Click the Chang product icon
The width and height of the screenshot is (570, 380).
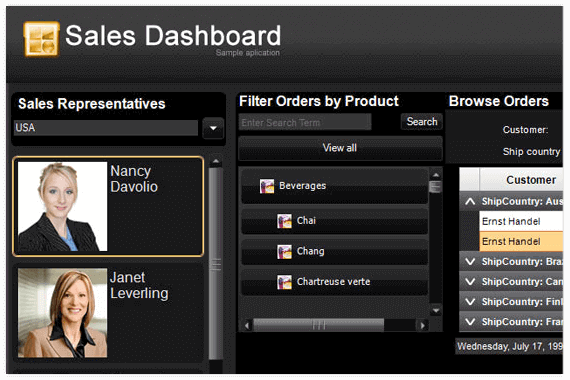284,251
